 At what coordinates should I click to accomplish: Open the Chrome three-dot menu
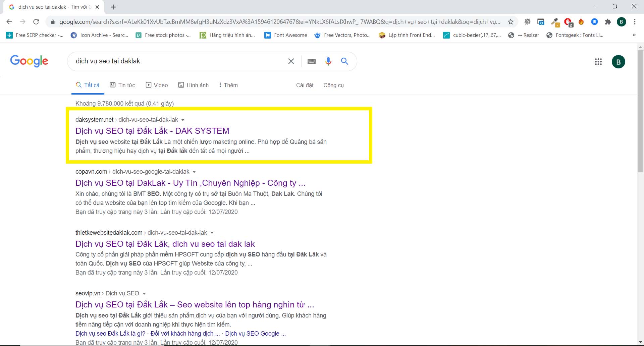(x=635, y=22)
